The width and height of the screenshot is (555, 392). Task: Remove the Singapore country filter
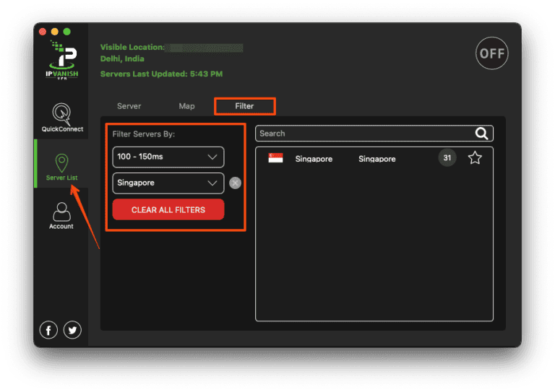235,183
